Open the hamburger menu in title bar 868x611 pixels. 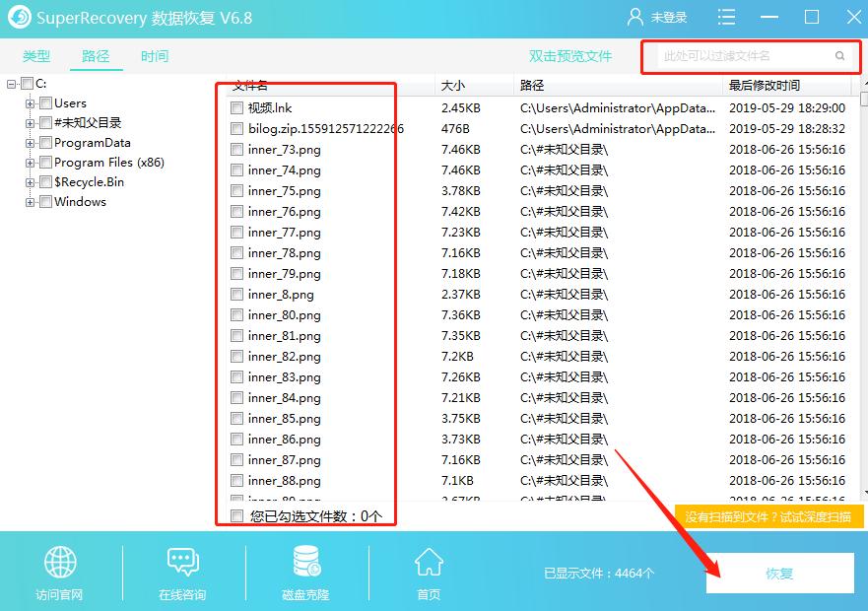pyautogui.click(x=726, y=16)
